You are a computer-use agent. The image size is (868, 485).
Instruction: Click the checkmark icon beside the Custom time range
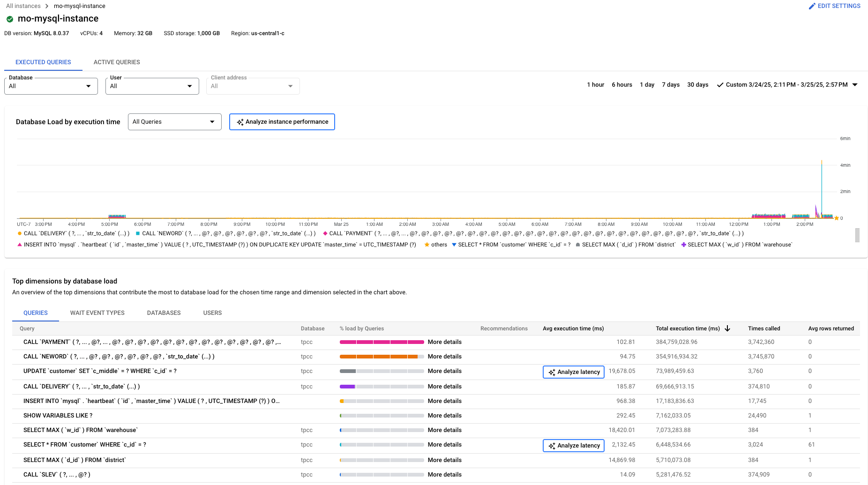coord(720,85)
